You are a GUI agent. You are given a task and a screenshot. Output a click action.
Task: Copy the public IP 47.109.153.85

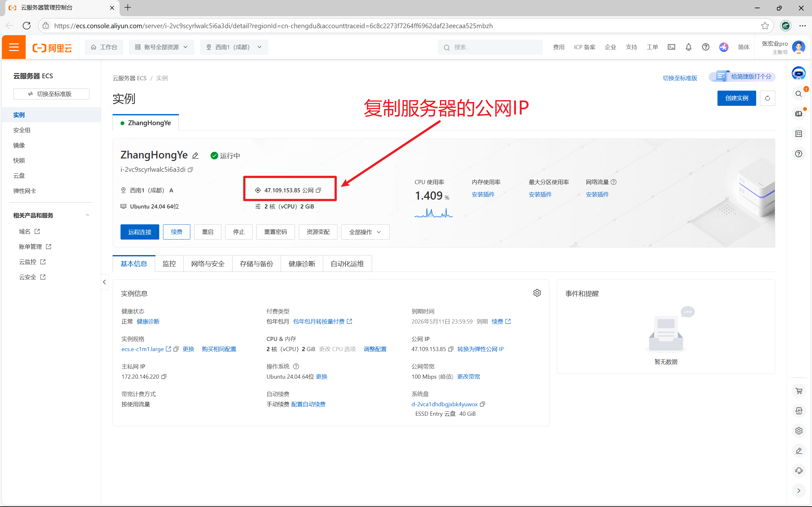[318, 190]
